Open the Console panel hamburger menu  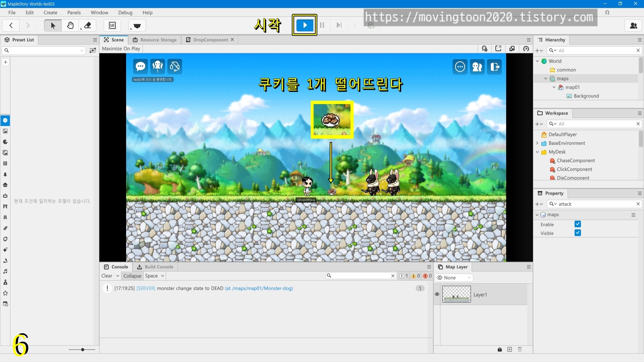click(x=429, y=267)
